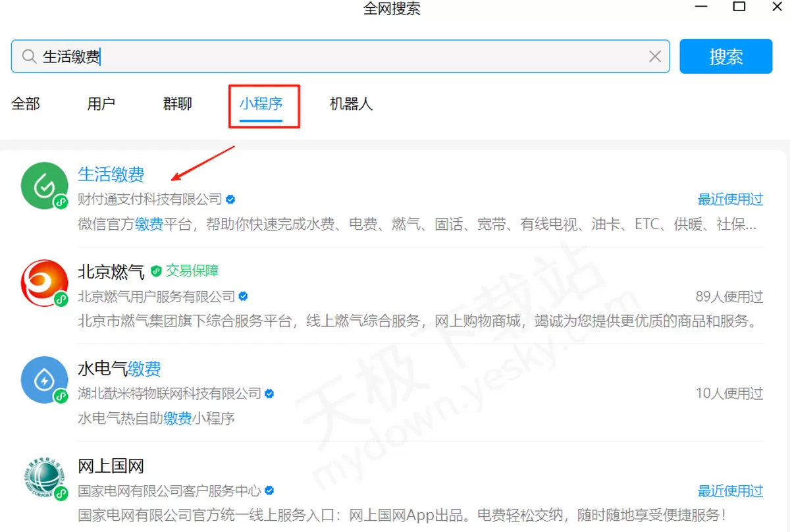The height and width of the screenshot is (532, 790).
Task: Click the 10人使用过 text
Action: coord(729,394)
